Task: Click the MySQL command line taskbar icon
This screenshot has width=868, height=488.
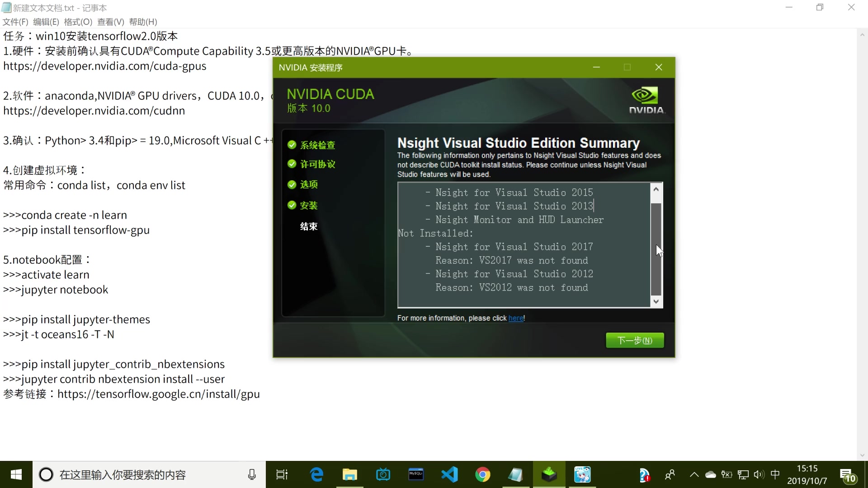Action: (x=416, y=474)
